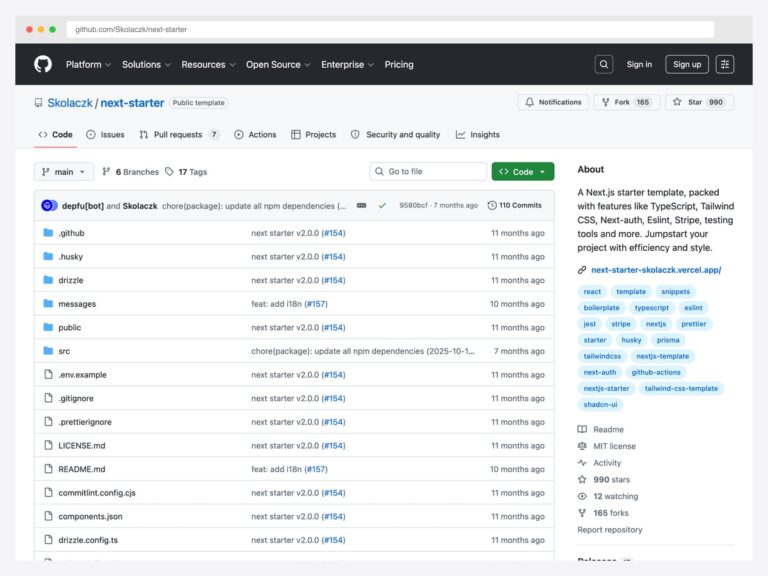Click the README.md file icon
The width and height of the screenshot is (768, 576).
click(48, 469)
